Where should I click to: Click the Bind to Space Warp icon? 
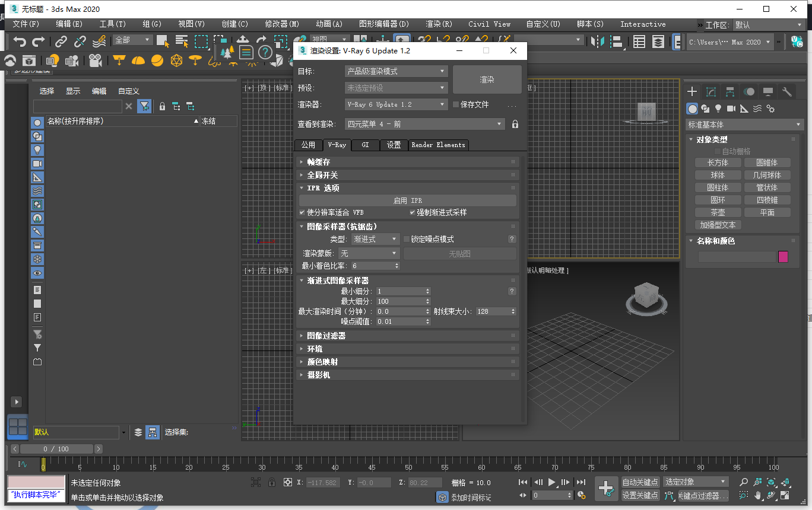click(x=100, y=41)
